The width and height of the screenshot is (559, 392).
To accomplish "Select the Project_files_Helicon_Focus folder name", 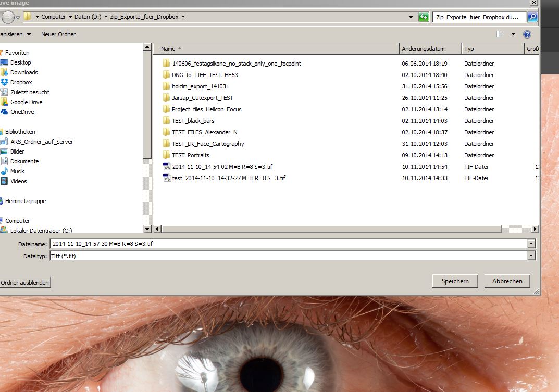I will click(x=206, y=109).
